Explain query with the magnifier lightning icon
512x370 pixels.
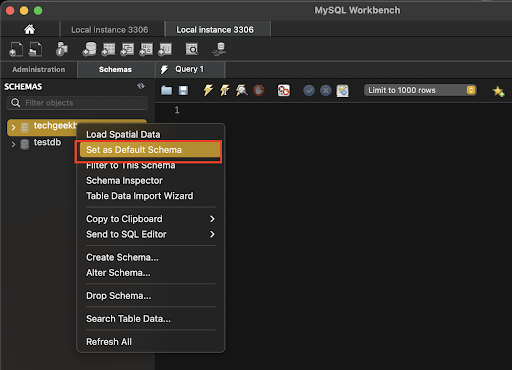242,90
